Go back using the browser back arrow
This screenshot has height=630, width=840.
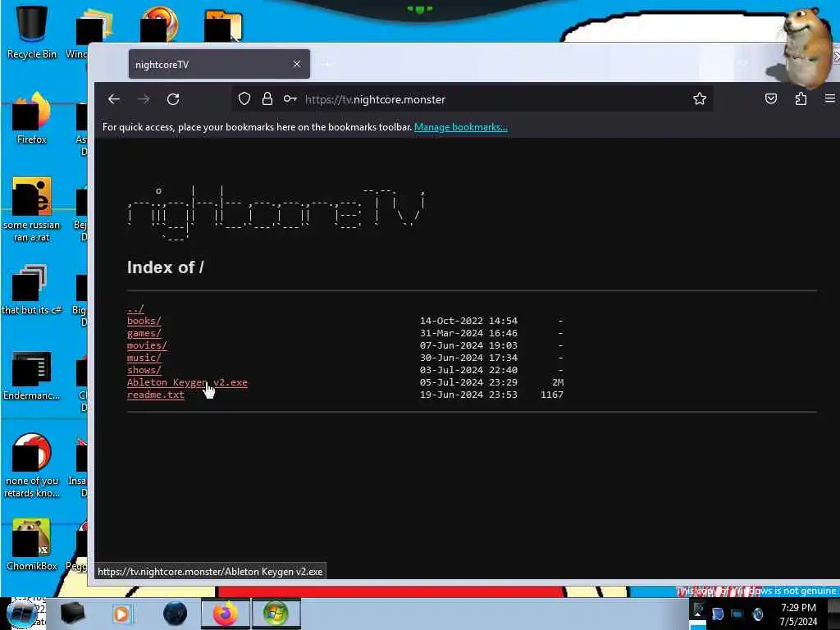[x=113, y=99]
